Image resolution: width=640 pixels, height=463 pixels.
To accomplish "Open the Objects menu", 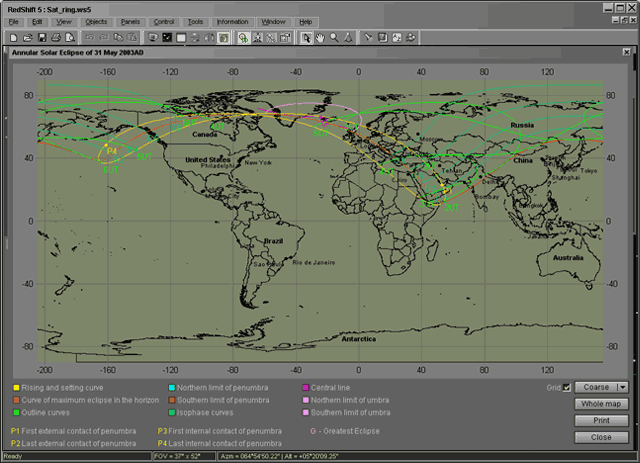I will [x=96, y=21].
